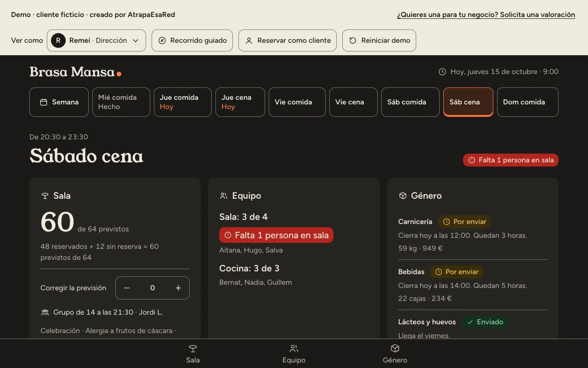Viewport: 588px width, 368px height.
Task: Click Reservar como cliente button
Action: [x=288, y=40]
